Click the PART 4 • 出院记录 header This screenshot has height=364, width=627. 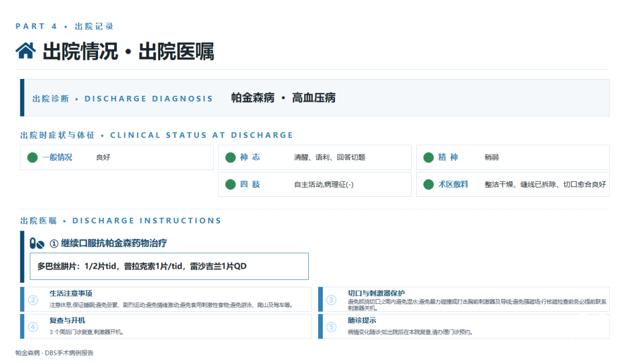(64, 26)
